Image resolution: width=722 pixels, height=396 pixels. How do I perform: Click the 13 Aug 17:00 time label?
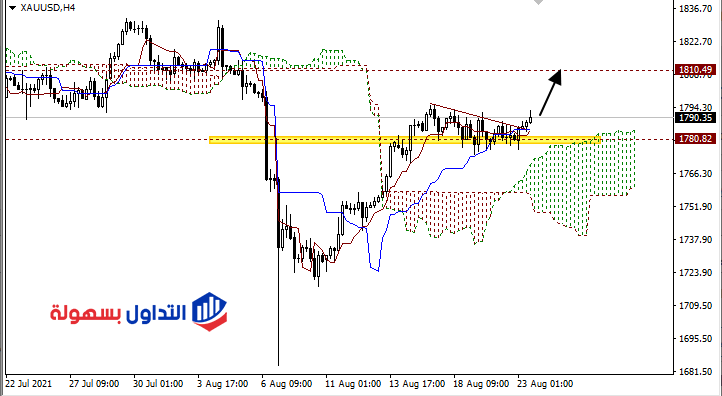417,384
